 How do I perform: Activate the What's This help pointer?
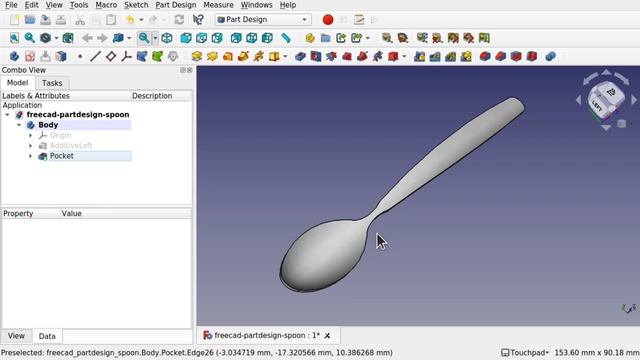point(198,20)
